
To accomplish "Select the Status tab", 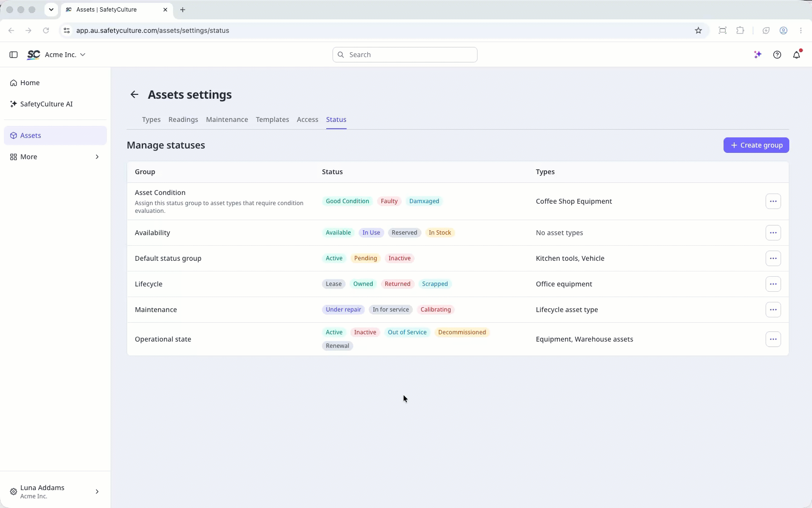I will coord(336,120).
